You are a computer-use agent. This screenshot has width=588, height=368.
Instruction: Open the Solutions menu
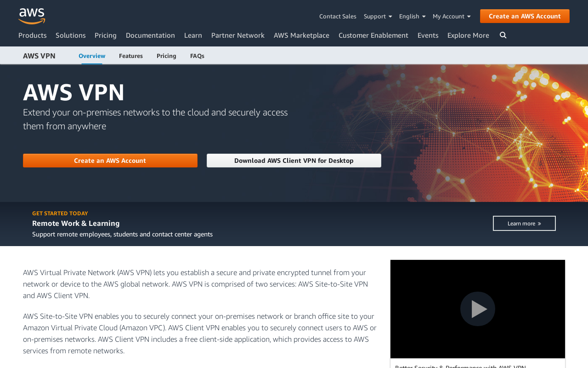point(71,35)
